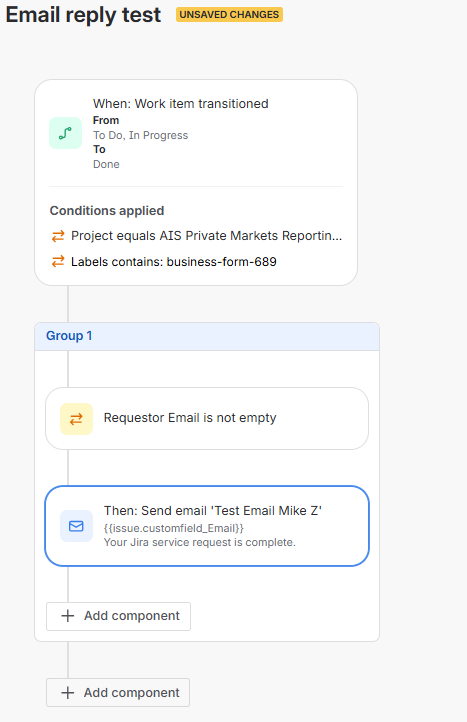
Task: Click the plus icon inside Group 1
Action: click(68, 616)
